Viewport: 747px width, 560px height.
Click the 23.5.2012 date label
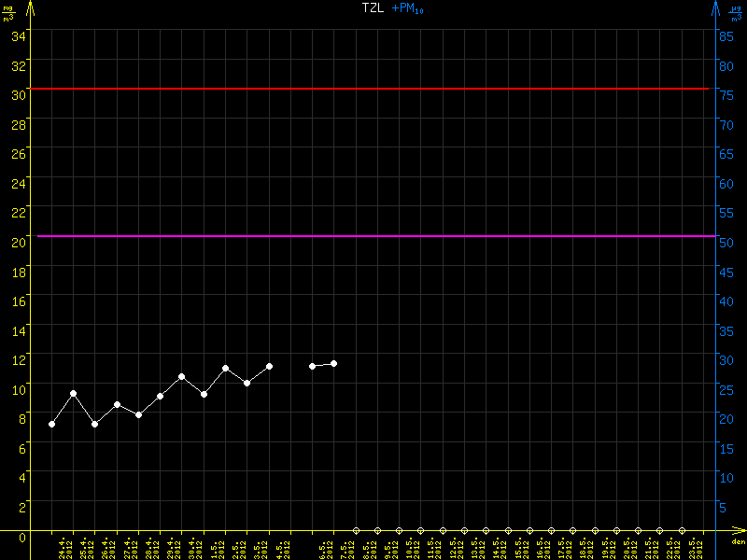click(x=696, y=547)
